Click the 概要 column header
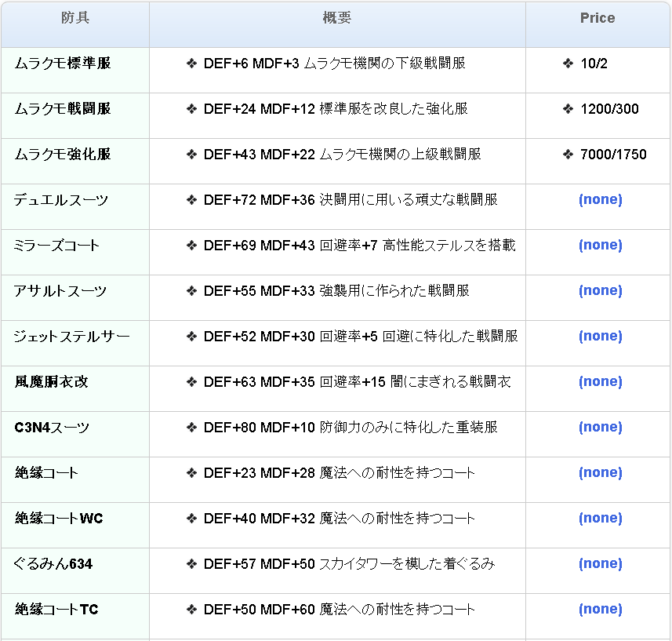This screenshot has height=641, width=672. click(x=337, y=18)
